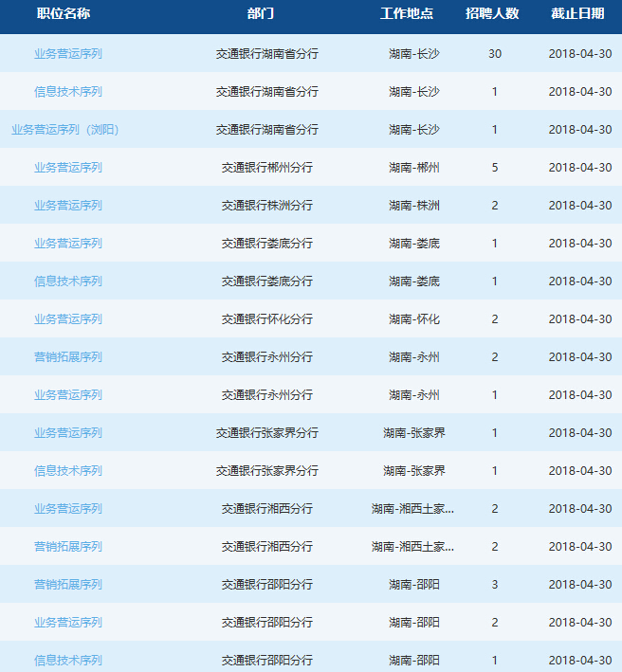Select 湖南-娄底 in the 业务营运序列 row
The image size is (622, 672).
[x=414, y=244]
